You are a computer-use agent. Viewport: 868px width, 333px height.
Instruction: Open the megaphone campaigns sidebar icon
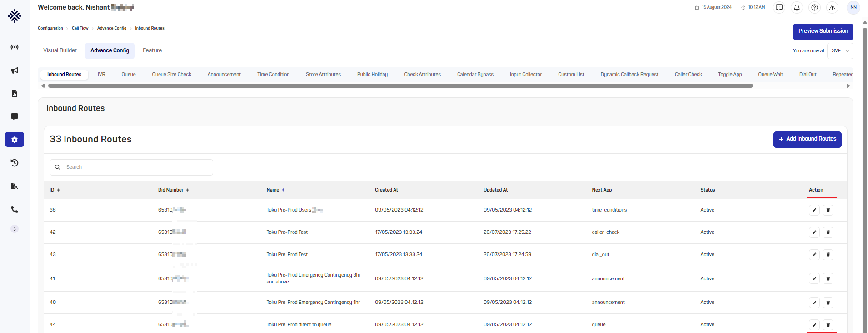[x=15, y=70]
